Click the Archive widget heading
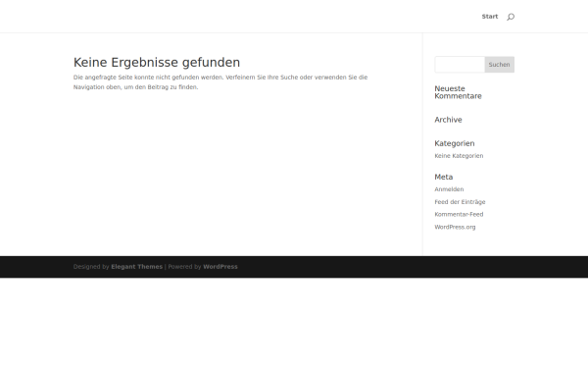The height and width of the screenshot is (368, 588). (448, 120)
